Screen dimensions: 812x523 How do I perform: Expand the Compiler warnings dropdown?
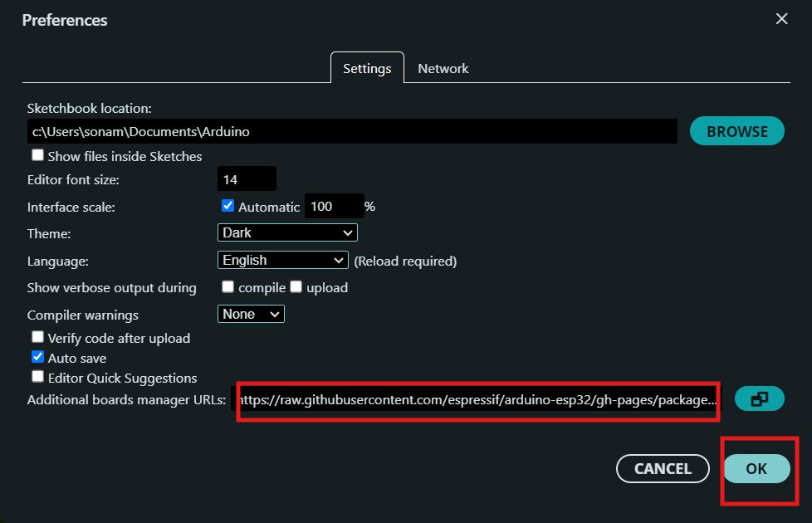(251, 314)
